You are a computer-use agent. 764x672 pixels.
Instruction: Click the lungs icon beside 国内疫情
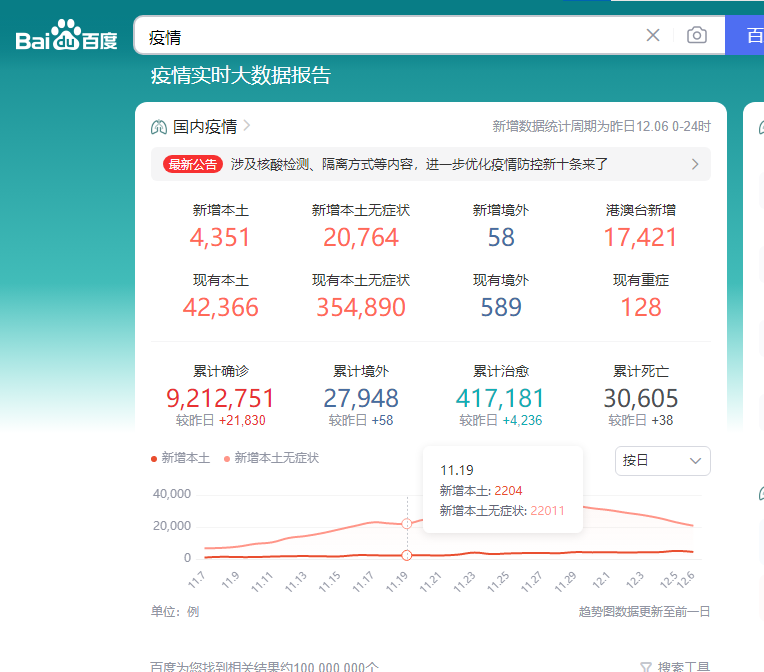coord(159,127)
